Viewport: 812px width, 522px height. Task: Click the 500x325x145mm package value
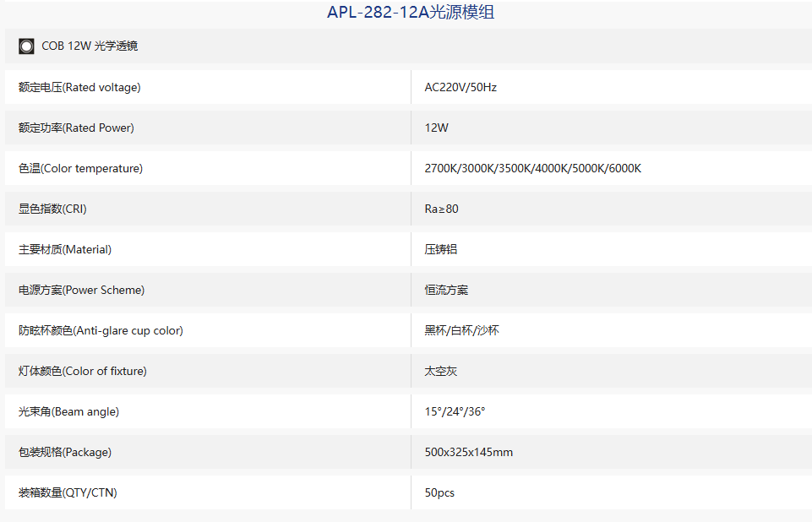(469, 452)
